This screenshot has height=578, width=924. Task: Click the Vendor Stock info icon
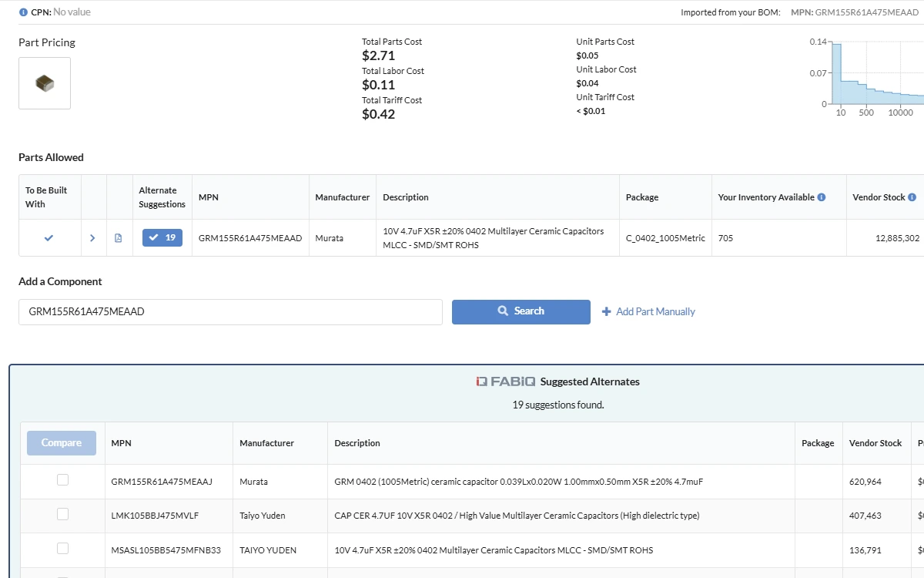(x=912, y=197)
